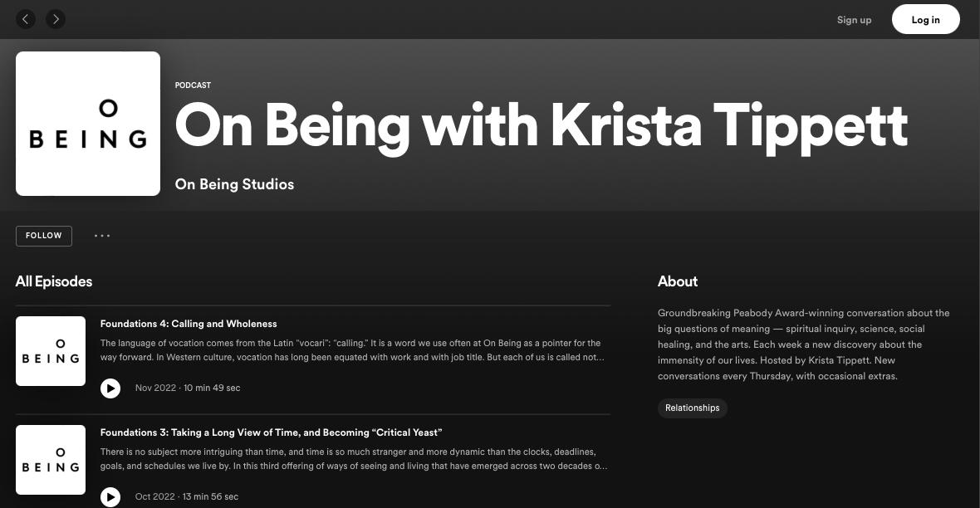The height and width of the screenshot is (508, 980).
Task: Click the Log in button
Action: pyautogui.click(x=926, y=19)
